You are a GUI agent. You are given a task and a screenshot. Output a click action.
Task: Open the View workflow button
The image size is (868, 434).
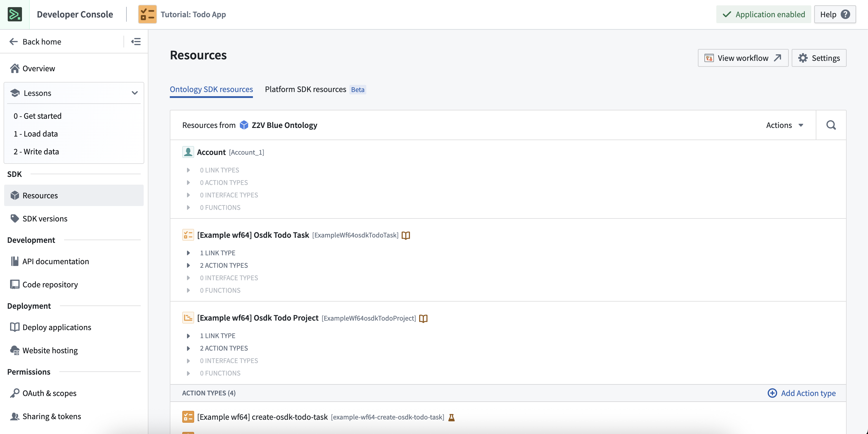743,58
